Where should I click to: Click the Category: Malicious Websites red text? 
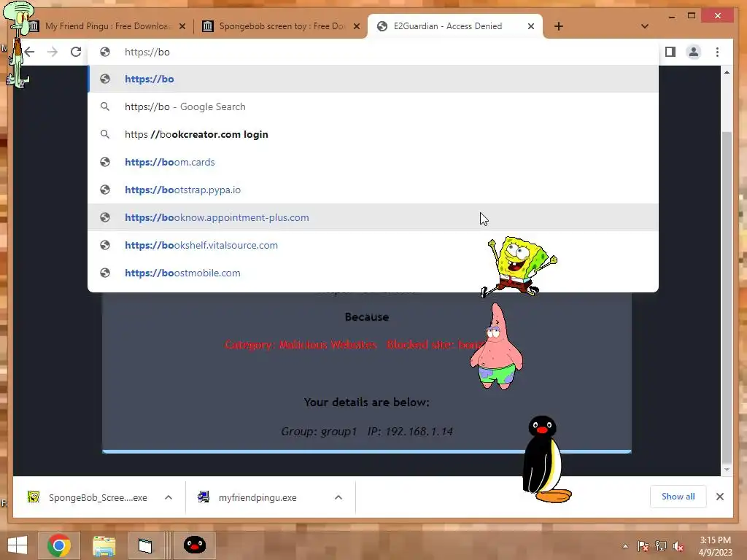tap(301, 344)
